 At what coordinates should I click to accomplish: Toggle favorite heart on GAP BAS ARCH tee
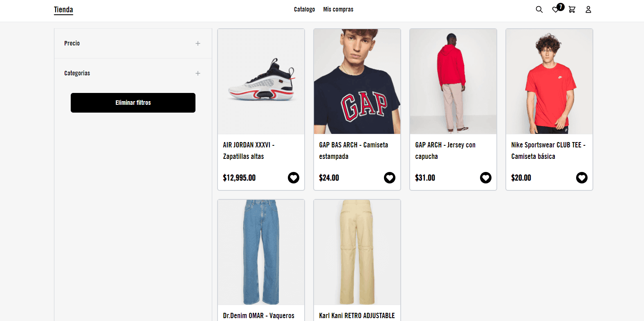(390, 178)
